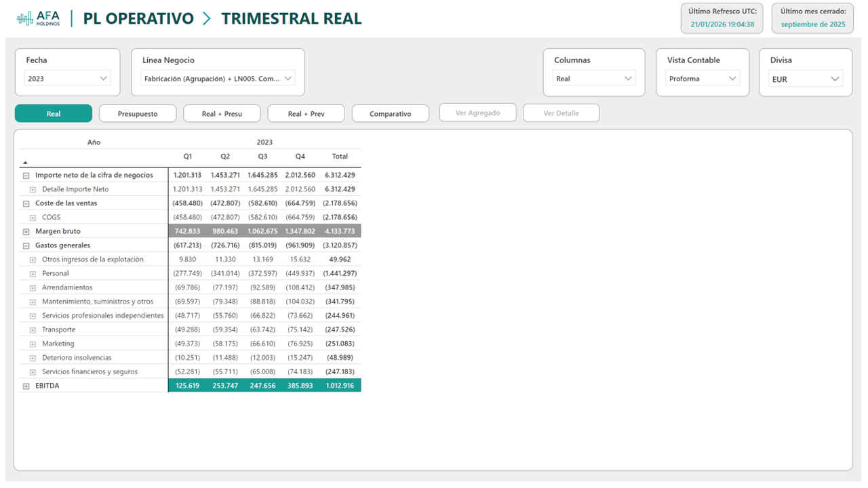868x488 pixels.
Task: Expand Otros ingresos de la explotación
Action: pyautogui.click(x=33, y=260)
